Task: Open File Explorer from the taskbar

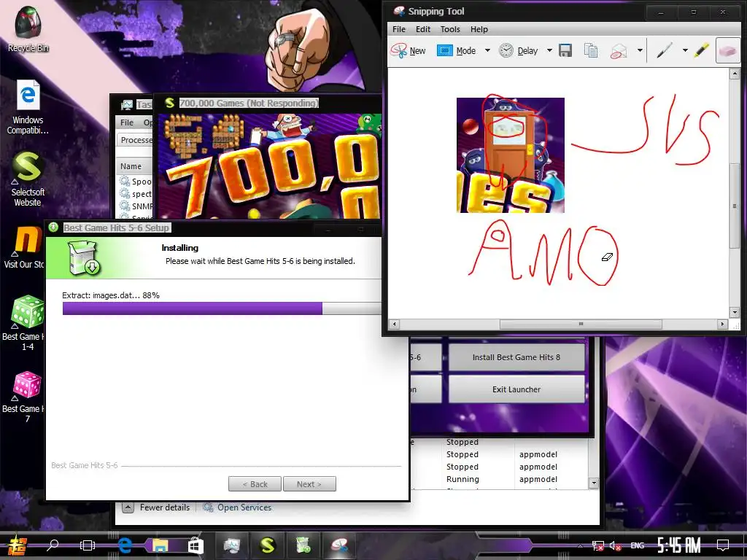Action: 160,545
